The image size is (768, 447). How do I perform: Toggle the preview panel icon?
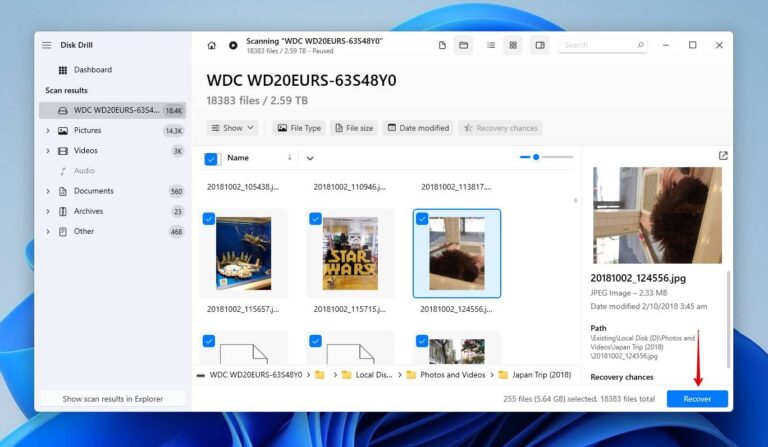(x=540, y=45)
